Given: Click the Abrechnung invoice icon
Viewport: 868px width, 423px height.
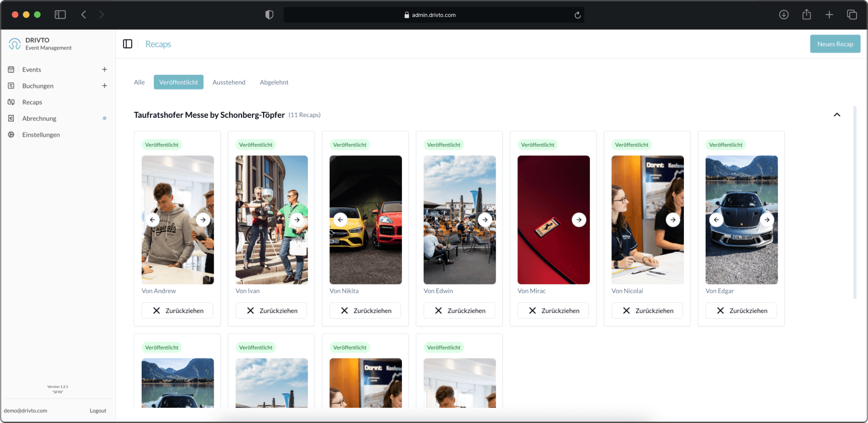Looking at the screenshot, I should tap(11, 118).
